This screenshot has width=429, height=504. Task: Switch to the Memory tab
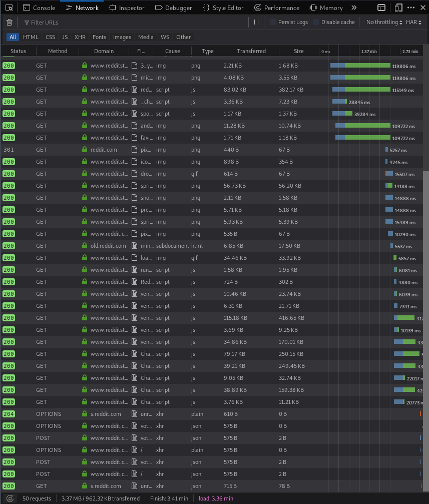[x=326, y=8]
